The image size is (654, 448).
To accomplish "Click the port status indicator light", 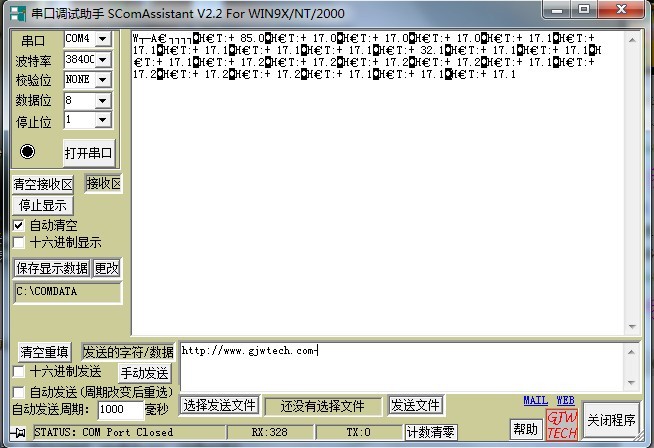I will [x=28, y=151].
